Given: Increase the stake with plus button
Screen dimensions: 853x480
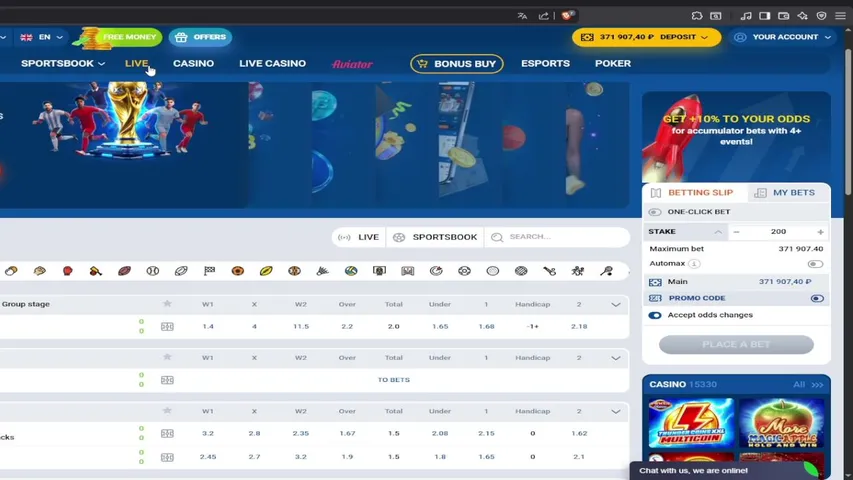Looking at the screenshot, I should click(820, 232).
